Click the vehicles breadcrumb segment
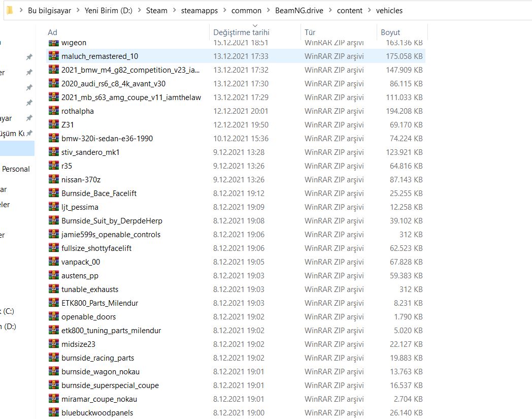The height and width of the screenshot is (419, 532). 389,11
